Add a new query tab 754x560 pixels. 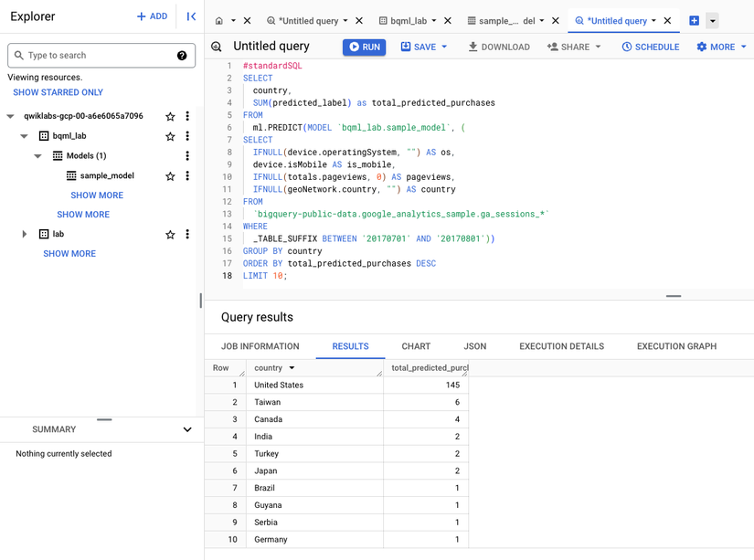tap(695, 21)
